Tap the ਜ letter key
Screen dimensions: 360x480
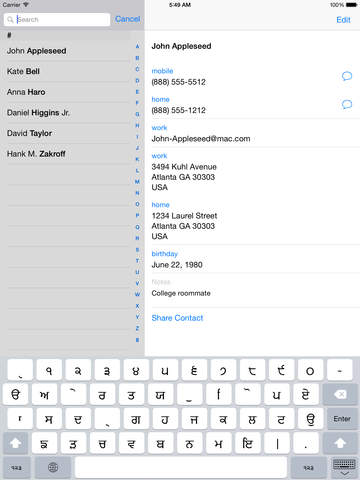pos(194,419)
